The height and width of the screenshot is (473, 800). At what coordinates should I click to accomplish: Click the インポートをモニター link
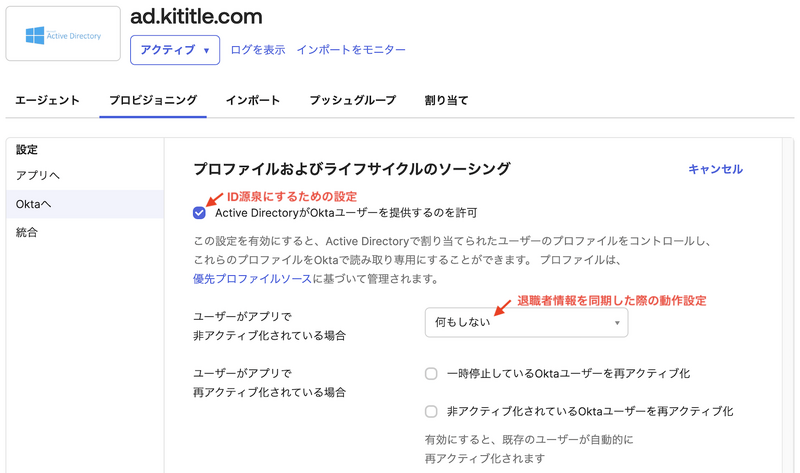(x=351, y=50)
